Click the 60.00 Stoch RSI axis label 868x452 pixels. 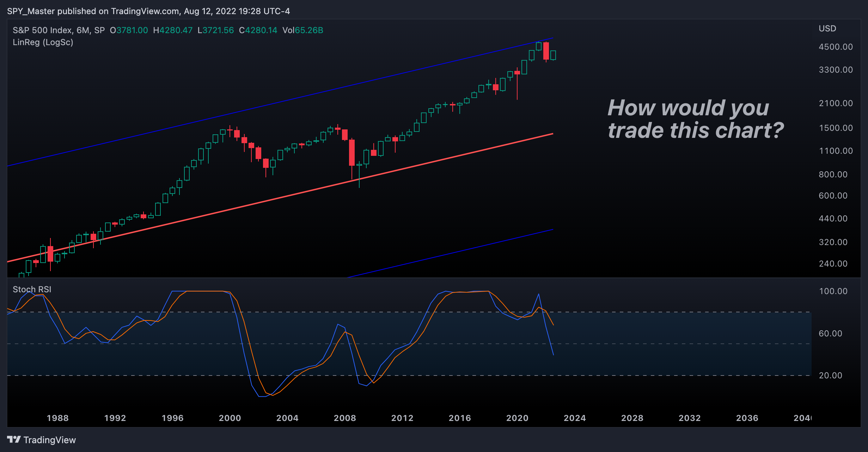pyautogui.click(x=831, y=334)
